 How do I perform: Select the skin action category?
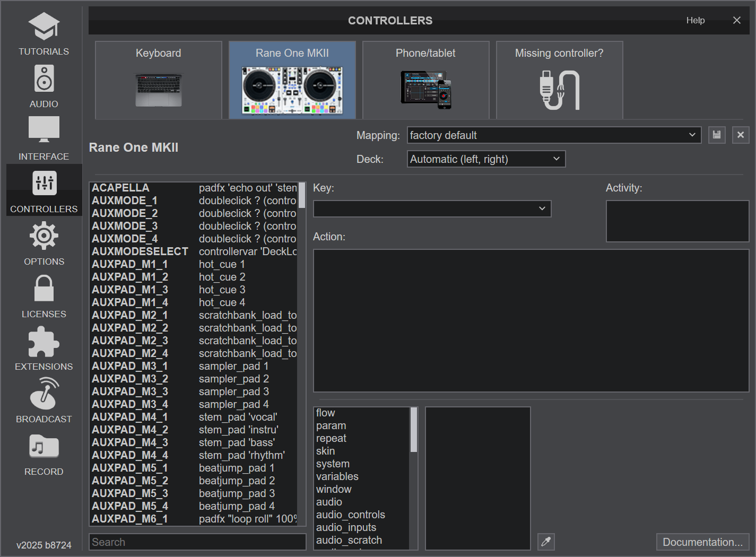click(x=362, y=451)
